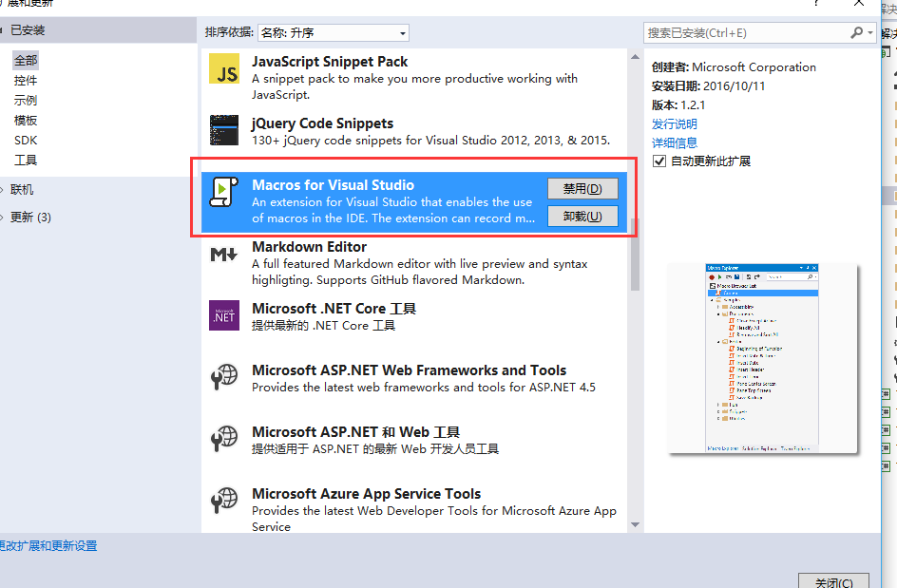Viewport: 897px width, 588px height.
Task: Select the SDK filter
Action: click(26, 141)
